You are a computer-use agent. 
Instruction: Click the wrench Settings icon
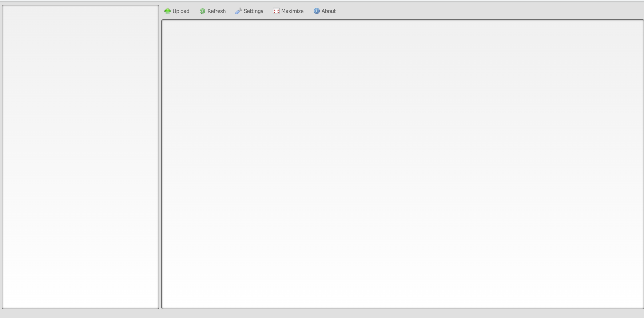coord(239,11)
